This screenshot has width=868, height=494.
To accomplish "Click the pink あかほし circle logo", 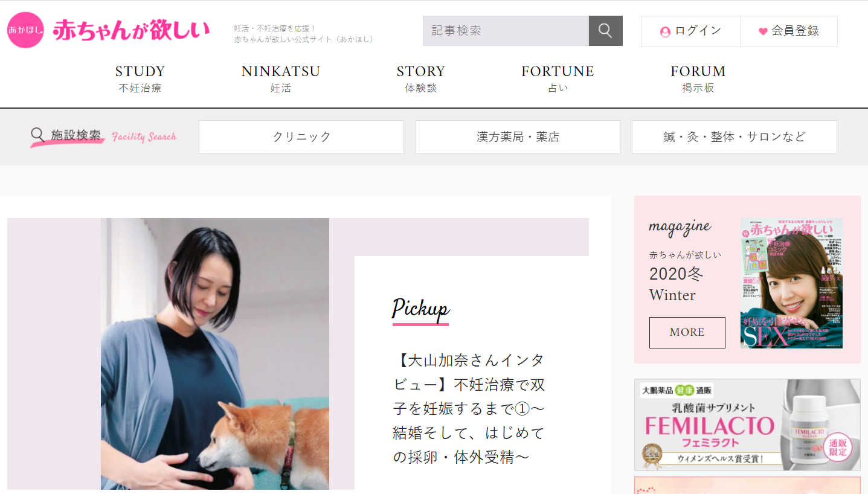I will pos(25,30).
